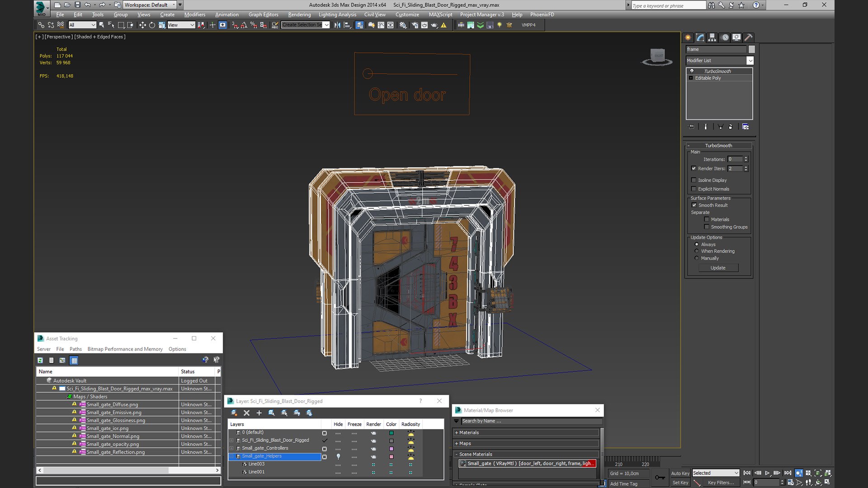Click the TurboSmooth Update button
Screen dimensions: 868x488
(x=718, y=268)
